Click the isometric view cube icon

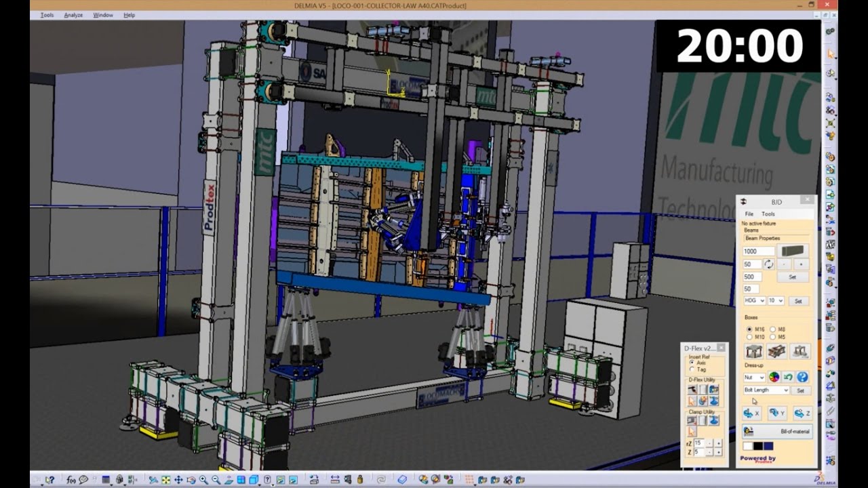point(253,480)
